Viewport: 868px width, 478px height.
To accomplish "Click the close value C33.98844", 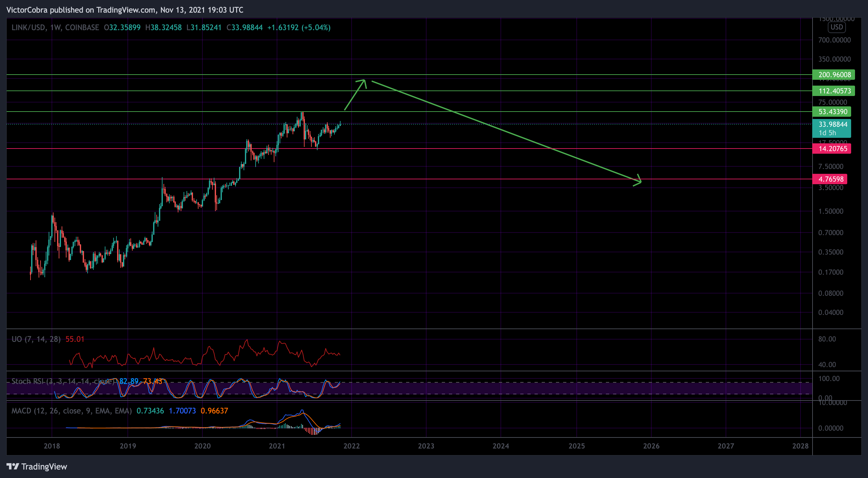I will pos(245,28).
